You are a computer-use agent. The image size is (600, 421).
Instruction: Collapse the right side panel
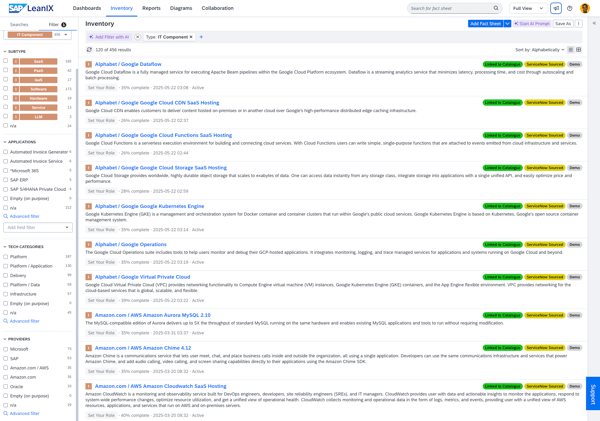[x=594, y=24]
